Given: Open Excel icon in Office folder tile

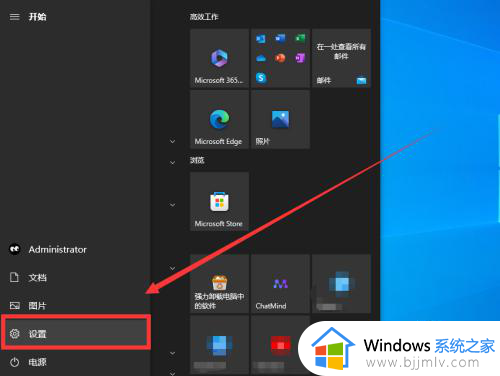Looking at the screenshot, I should [x=300, y=39].
